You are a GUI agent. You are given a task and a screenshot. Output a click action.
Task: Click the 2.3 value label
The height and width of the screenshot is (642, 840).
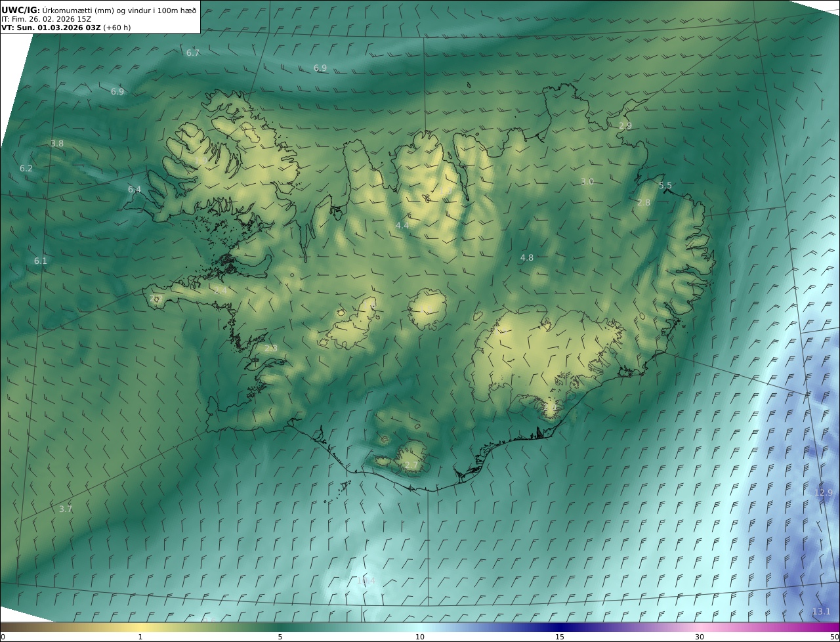271,349
